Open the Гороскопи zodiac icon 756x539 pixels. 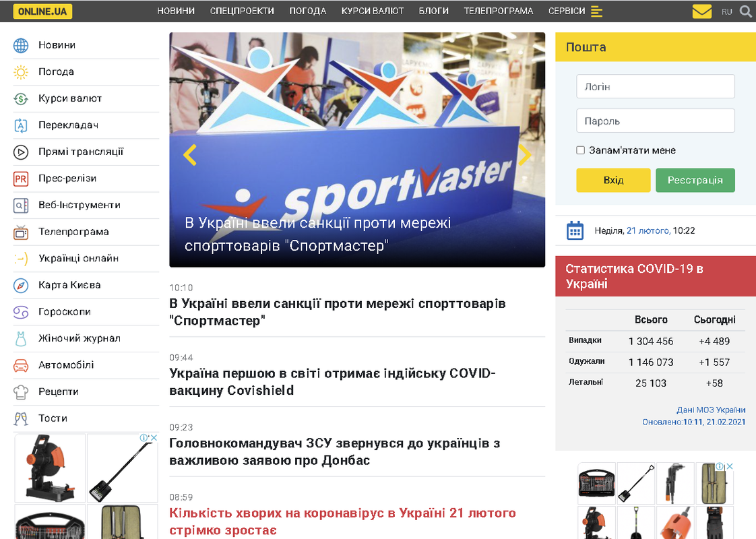click(21, 313)
